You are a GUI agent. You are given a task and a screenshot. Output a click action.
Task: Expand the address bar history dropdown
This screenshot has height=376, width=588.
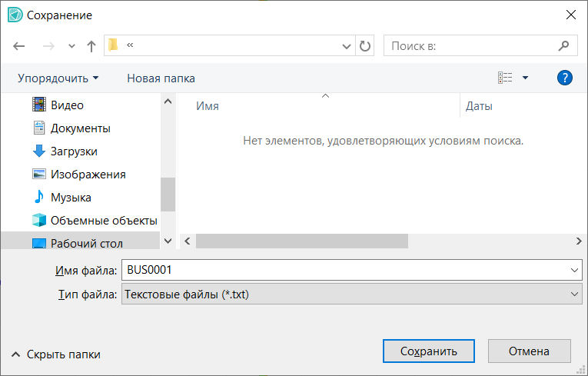click(347, 46)
